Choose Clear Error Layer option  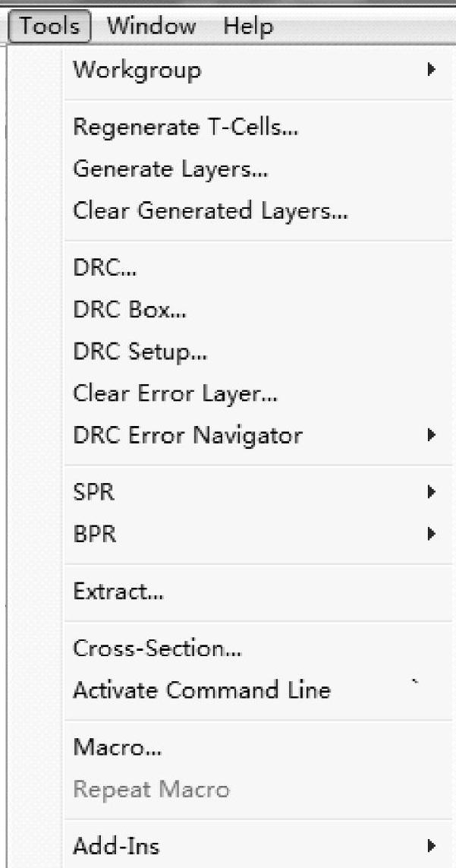[175, 393]
